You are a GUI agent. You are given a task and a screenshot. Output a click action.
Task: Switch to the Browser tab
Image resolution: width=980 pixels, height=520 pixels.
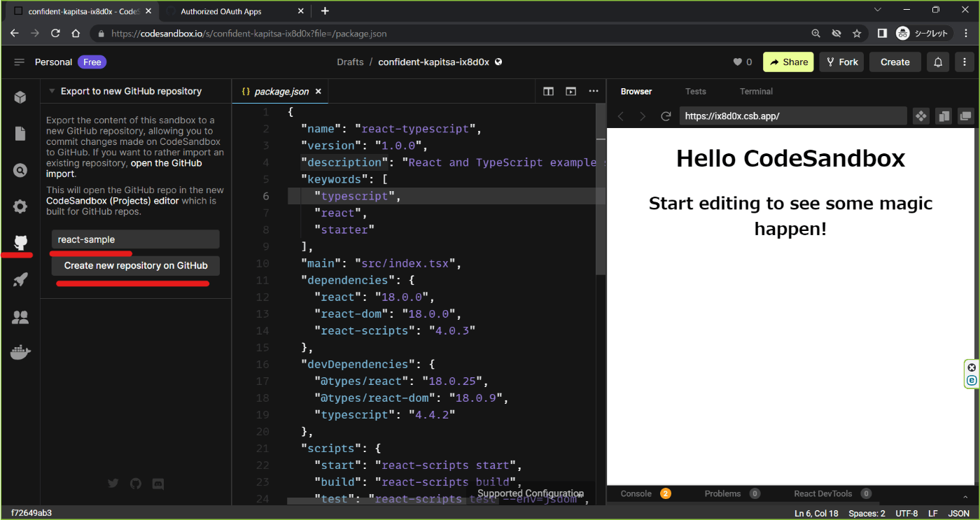636,92
